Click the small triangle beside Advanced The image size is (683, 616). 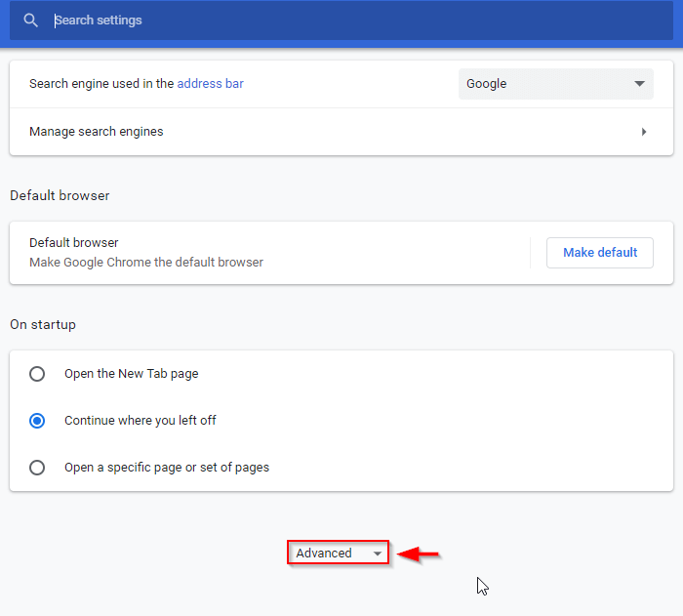tap(378, 554)
